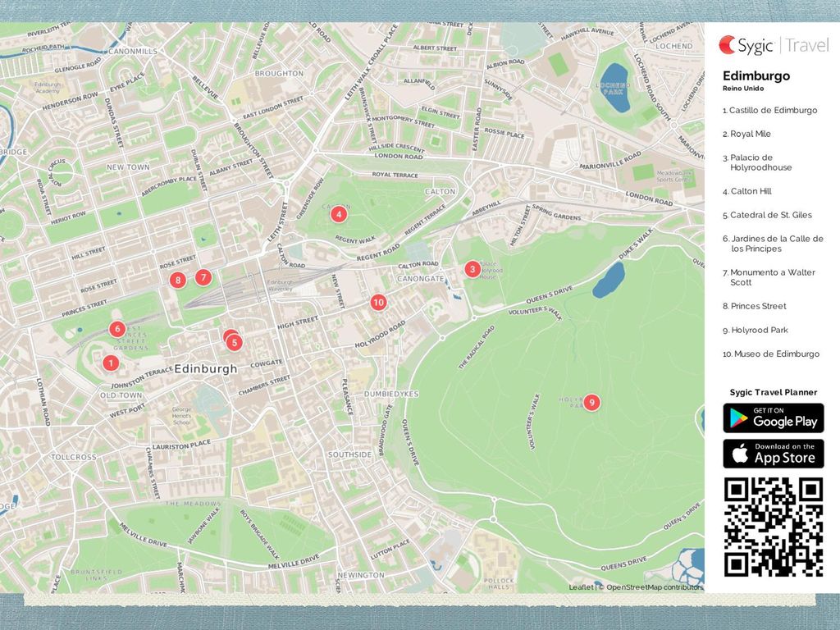
Task: Click the 'Reino Unido' subtitle
Action: (743, 89)
